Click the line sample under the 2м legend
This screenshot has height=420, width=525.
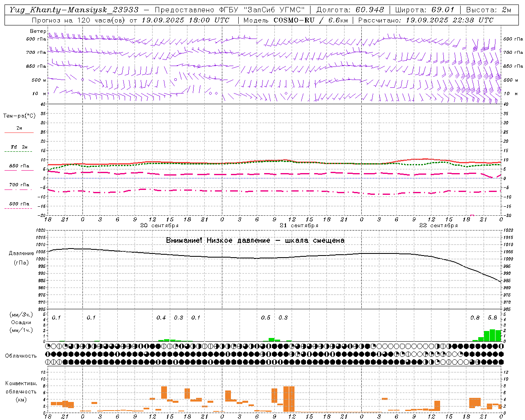coord(19,132)
